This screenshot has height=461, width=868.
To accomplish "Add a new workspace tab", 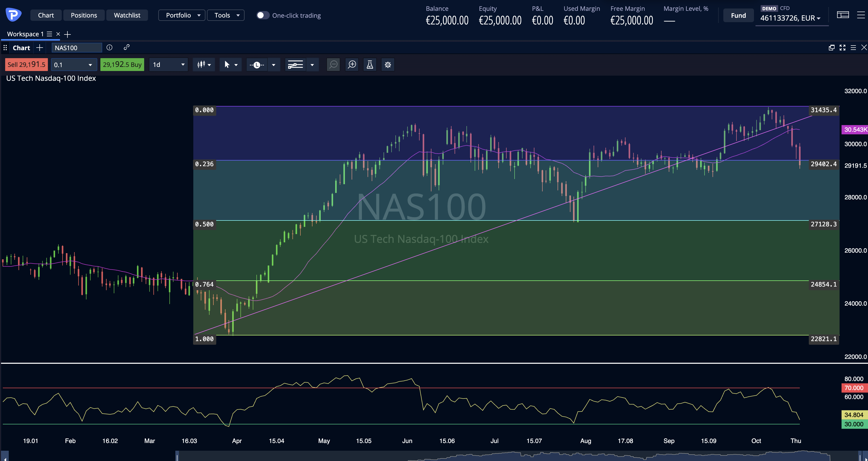I will tap(67, 34).
